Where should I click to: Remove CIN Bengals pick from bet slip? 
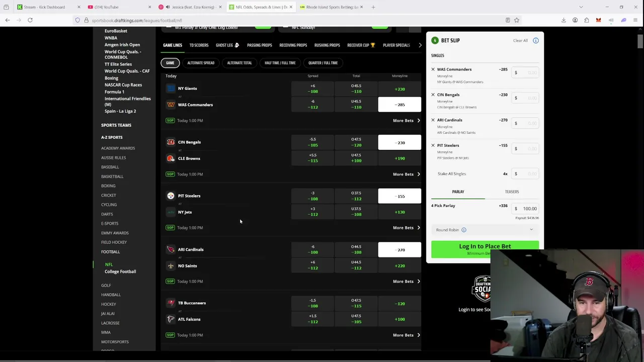[x=433, y=95]
